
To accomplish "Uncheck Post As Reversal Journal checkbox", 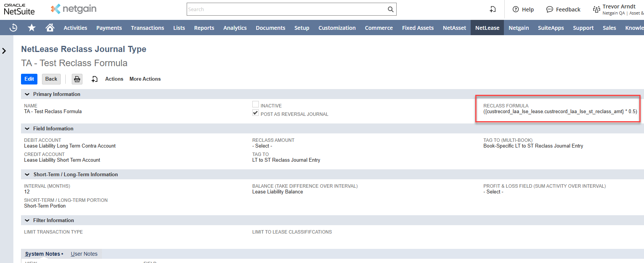I will 255,113.
